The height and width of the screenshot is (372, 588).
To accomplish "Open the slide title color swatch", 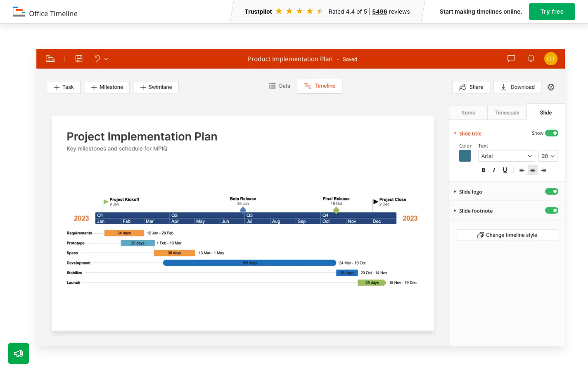I will (x=465, y=156).
